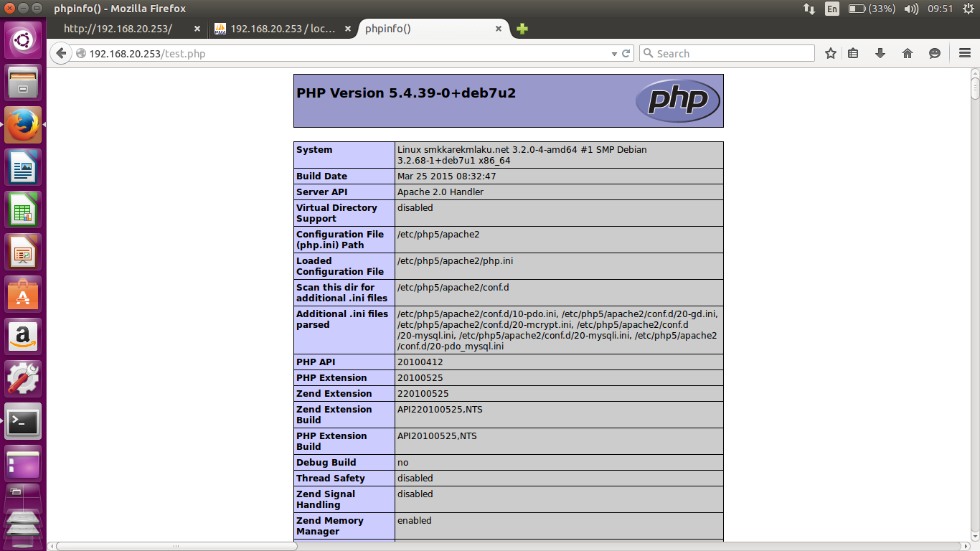Click PHP Extension Build label
This screenshot has height=551, width=980.
(331, 441)
